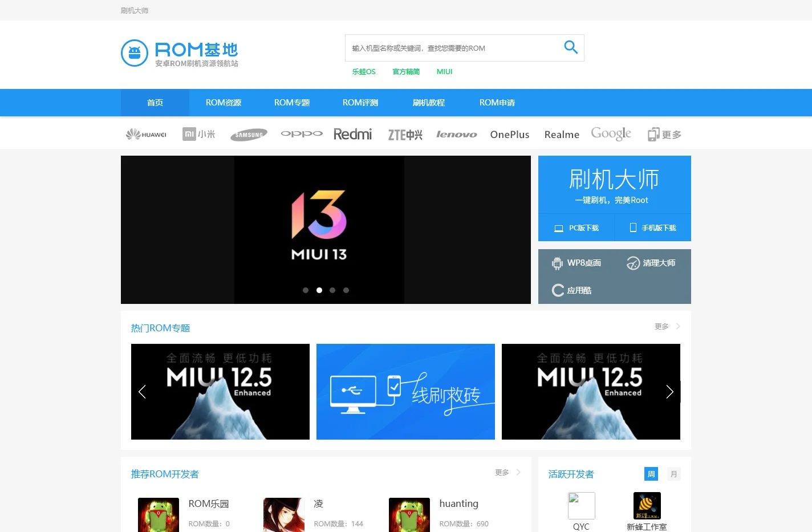Screen dimensions: 812x532
Task: Open ROM专题 nav tab
Action: (292, 103)
